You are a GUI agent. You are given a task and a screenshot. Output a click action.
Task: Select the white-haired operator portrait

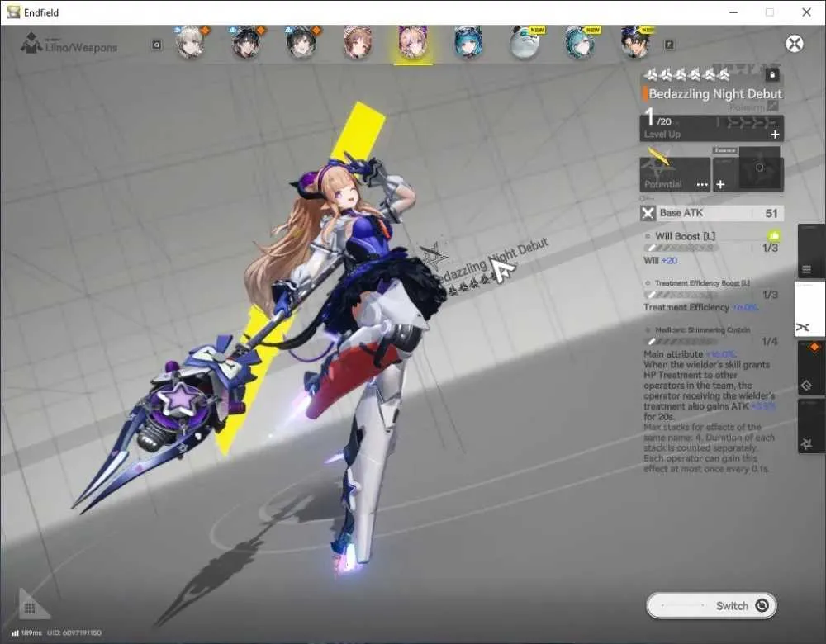click(190, 43)
